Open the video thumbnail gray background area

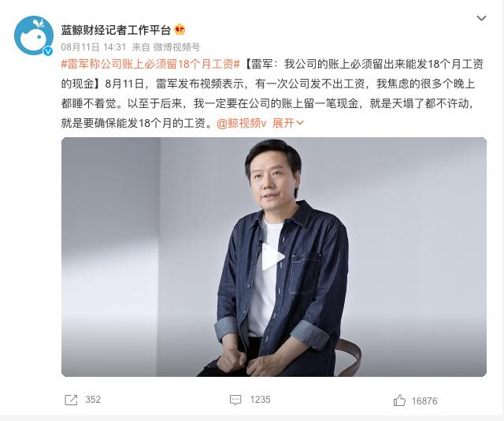coord(418,225)
